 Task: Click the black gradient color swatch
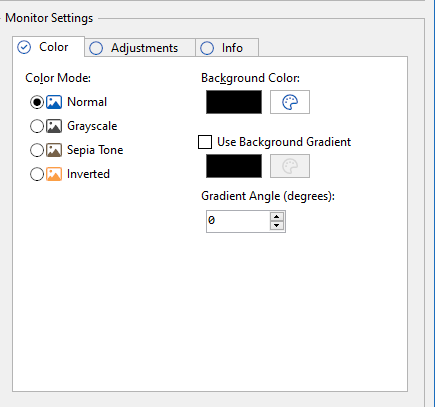[x=234, y=166]
